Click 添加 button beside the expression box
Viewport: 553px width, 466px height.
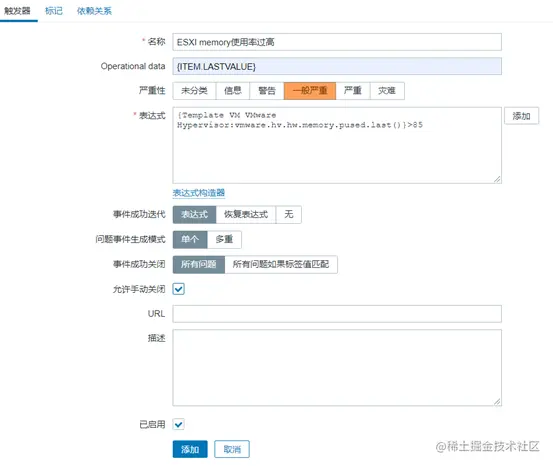click(521, 116)
